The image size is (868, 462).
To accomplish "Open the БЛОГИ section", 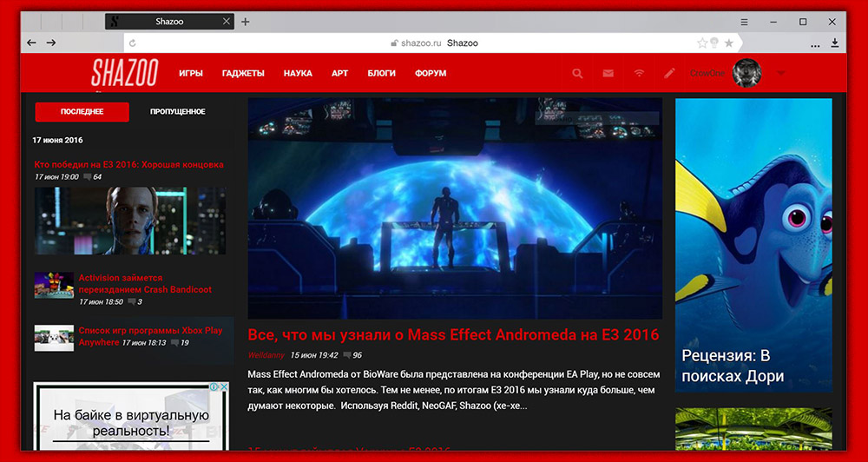I will click(381, 73).
